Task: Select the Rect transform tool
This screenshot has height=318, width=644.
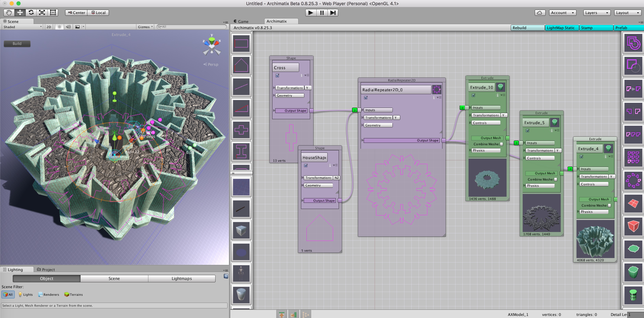Action: pyautogui.click(x=53, y=13)
